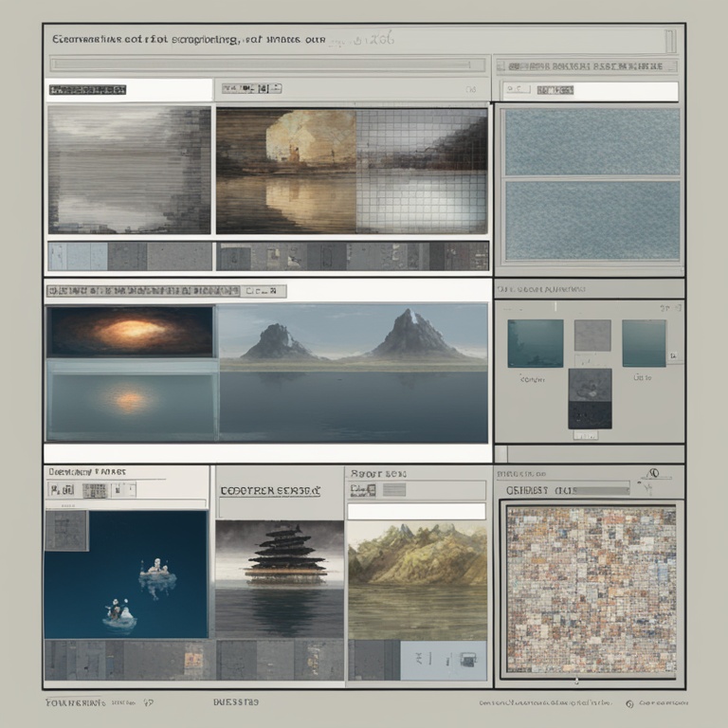Click the small light square below the swatches panel
Viewport: 728px width, 728px height.
click(500, 454)
